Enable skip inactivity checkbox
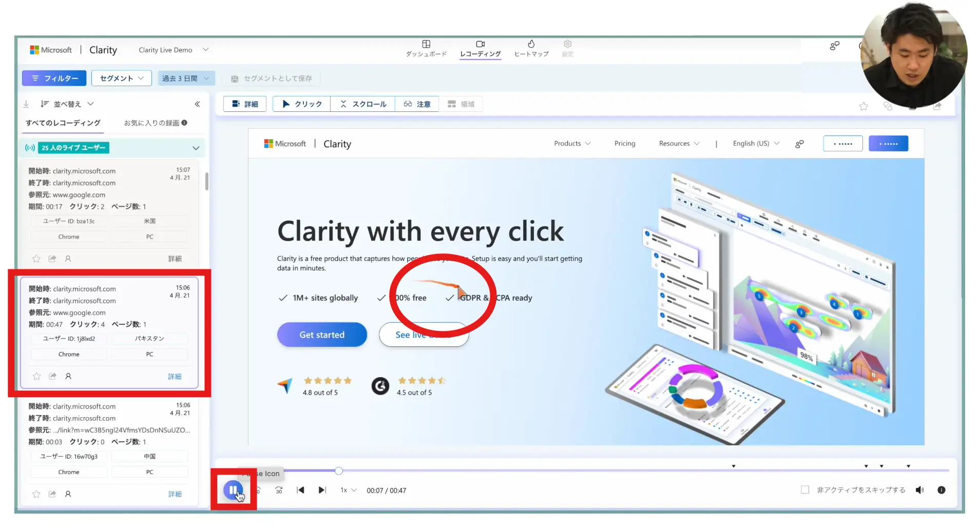Viewport: 980px width, 531px height. [x=805, y=490]
